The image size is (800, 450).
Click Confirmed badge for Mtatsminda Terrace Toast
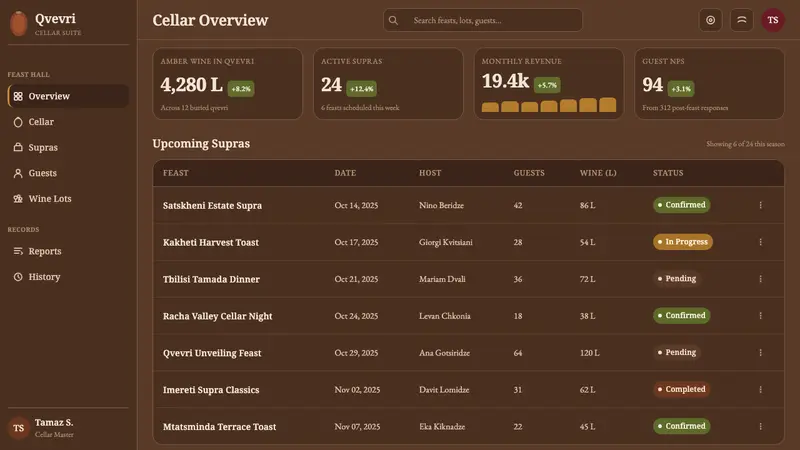click(x=682, y=426)
